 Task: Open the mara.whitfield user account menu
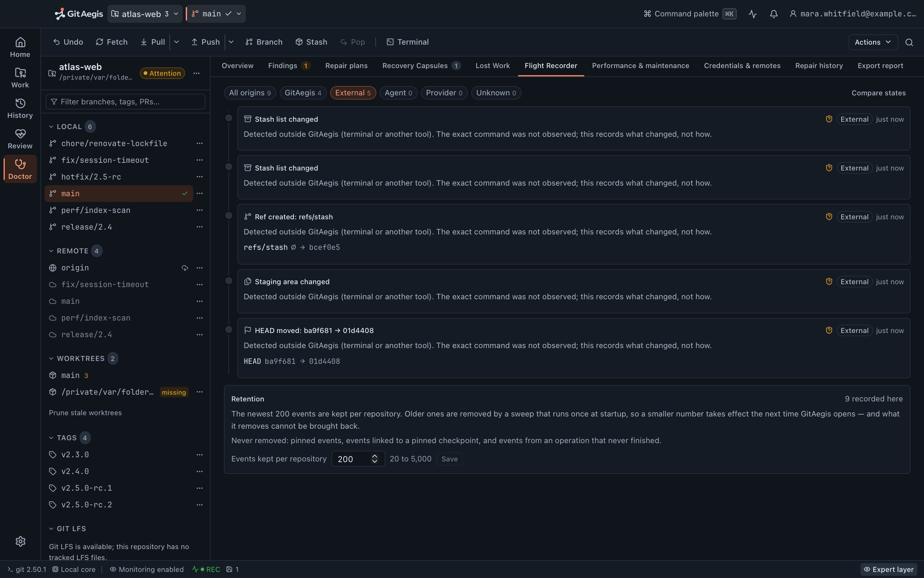(852, 14)
